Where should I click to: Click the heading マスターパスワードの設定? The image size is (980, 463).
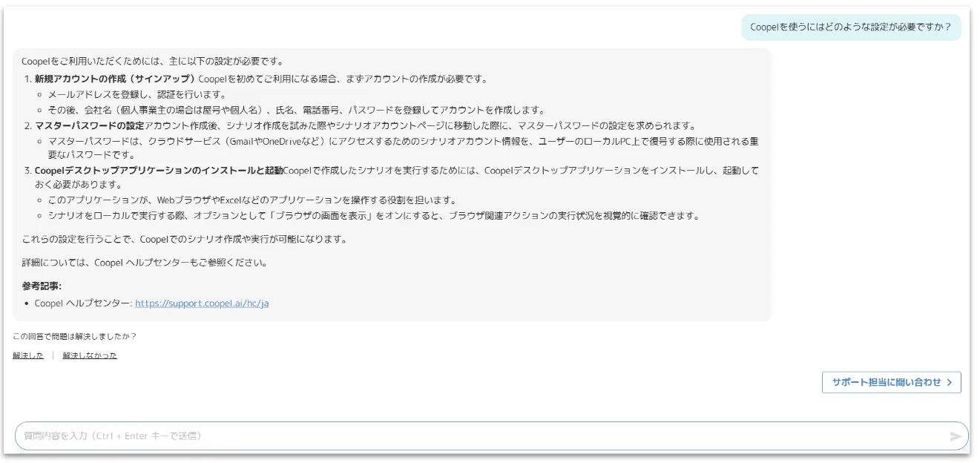coord(90,125)
